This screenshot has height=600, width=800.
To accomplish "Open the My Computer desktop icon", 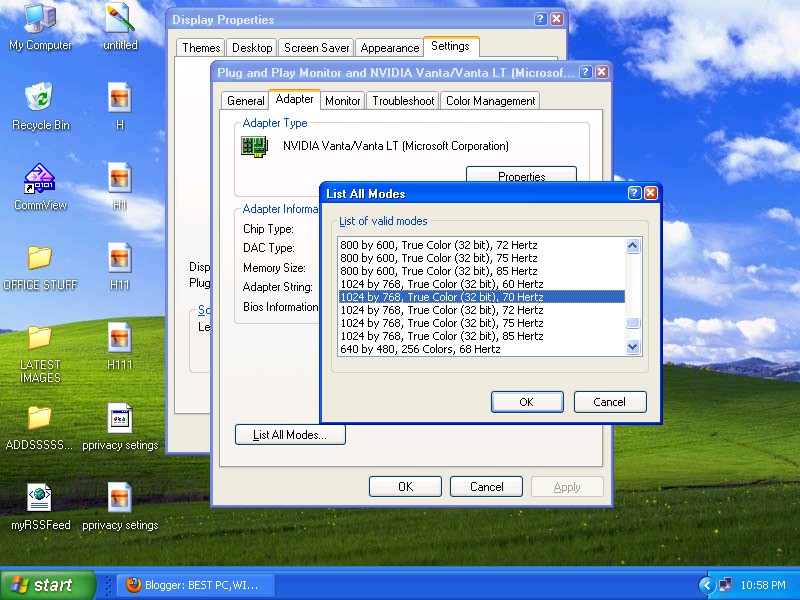I will click(40, 18).
